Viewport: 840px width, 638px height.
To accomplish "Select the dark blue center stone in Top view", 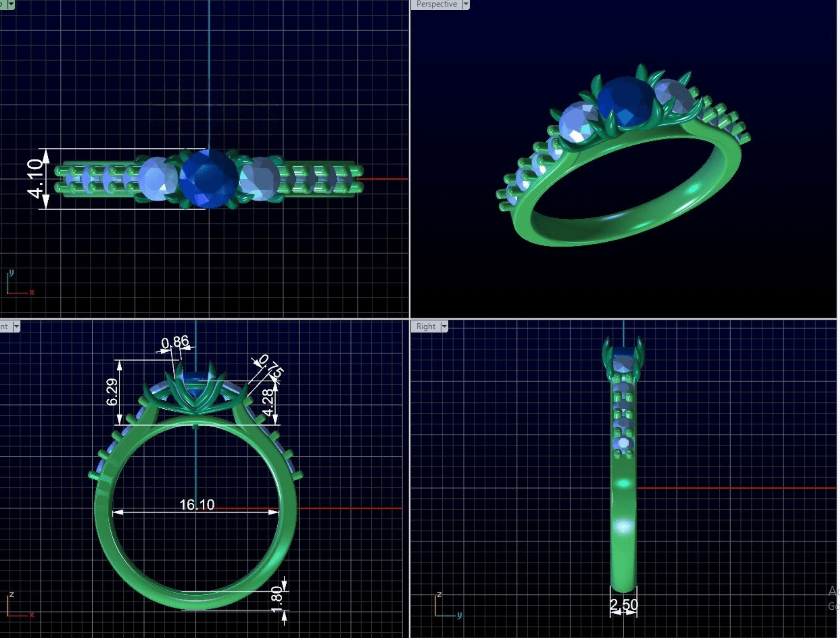I will pos(209,179).
